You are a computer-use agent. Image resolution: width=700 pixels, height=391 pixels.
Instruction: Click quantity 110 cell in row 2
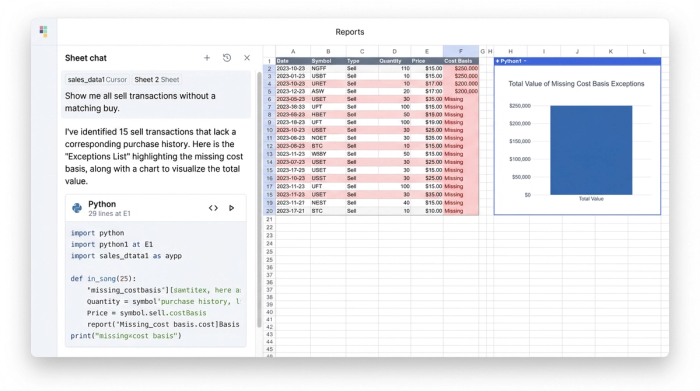(395, 69)
